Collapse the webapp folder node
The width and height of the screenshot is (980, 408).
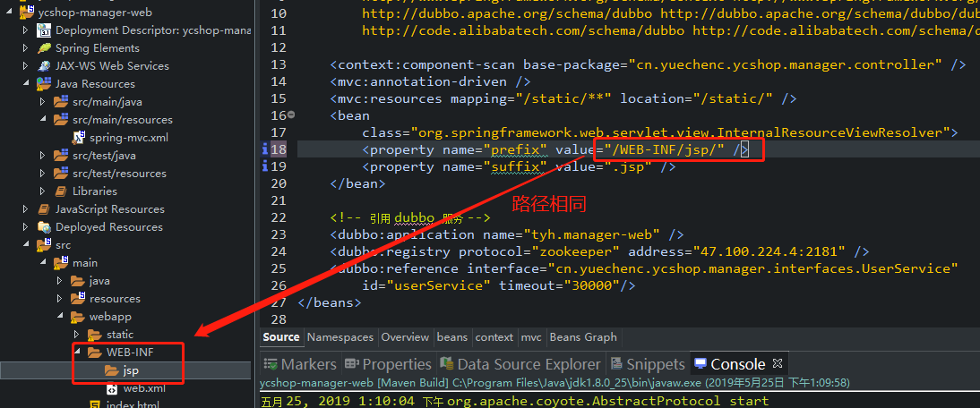point(60,317)
